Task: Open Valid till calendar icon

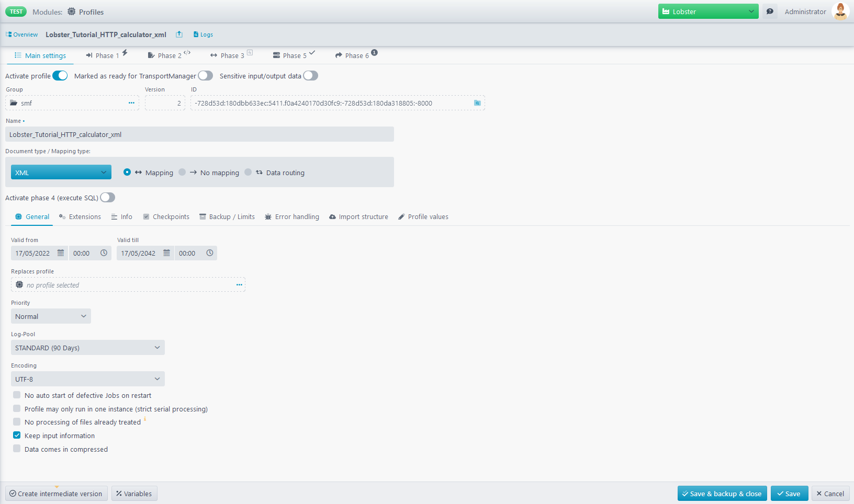Action: (166, 253)
